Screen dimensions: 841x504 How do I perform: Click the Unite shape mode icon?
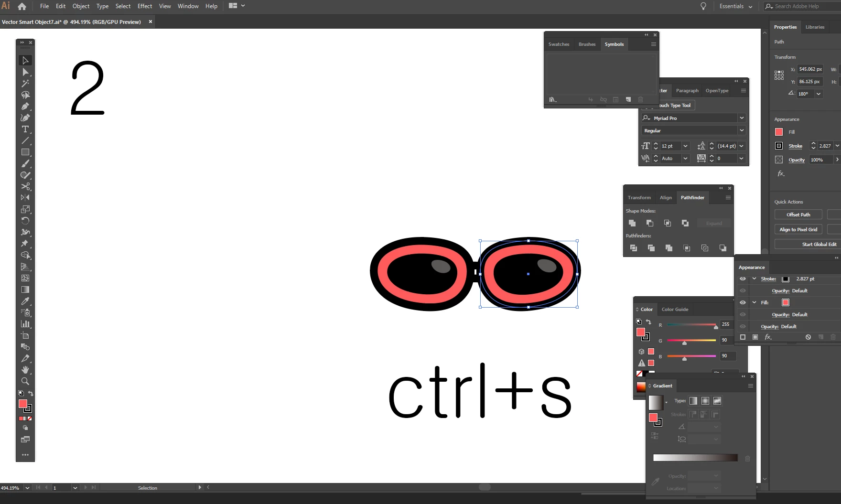pos(632,223)
